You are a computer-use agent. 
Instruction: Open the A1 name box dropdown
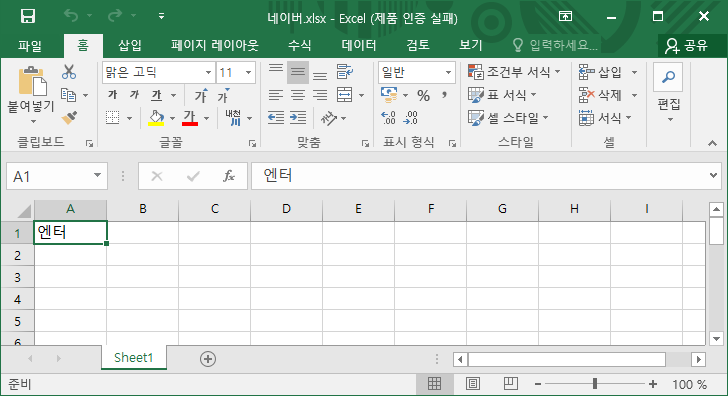(x=98, y=175)
